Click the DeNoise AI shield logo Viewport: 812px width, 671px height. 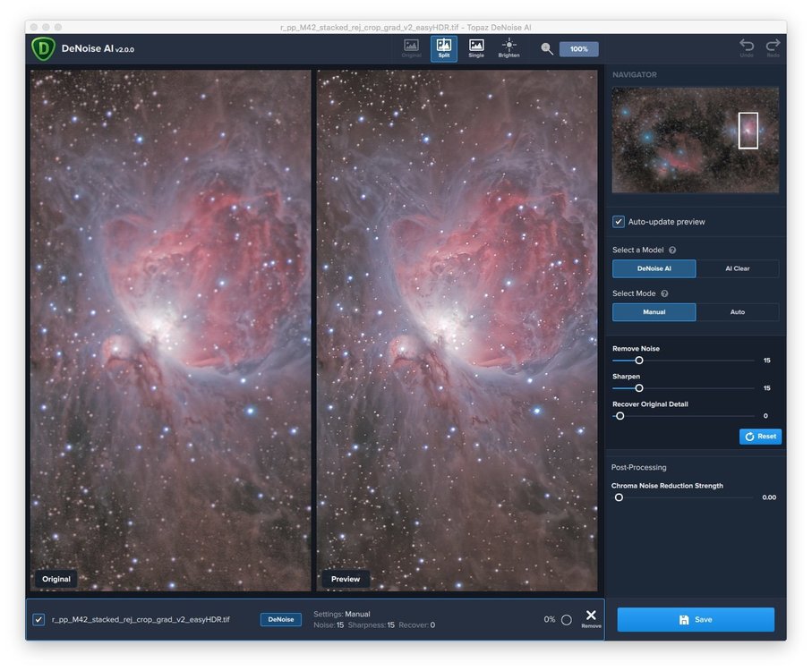43,48
